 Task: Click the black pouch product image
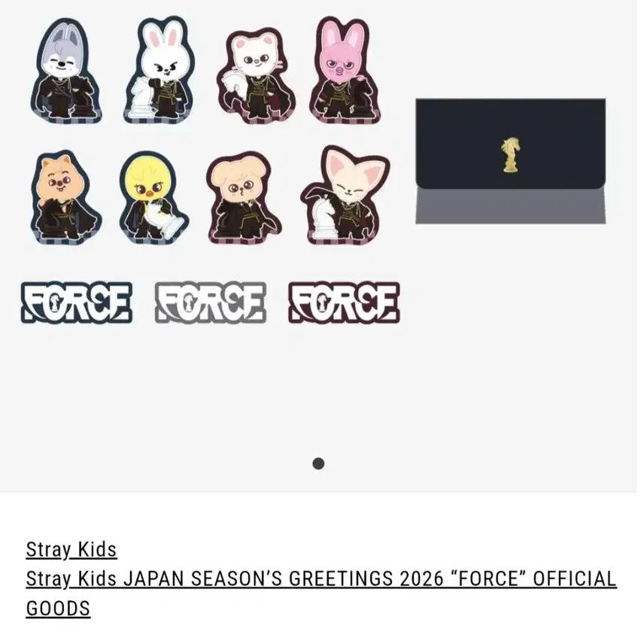[511, 161]
